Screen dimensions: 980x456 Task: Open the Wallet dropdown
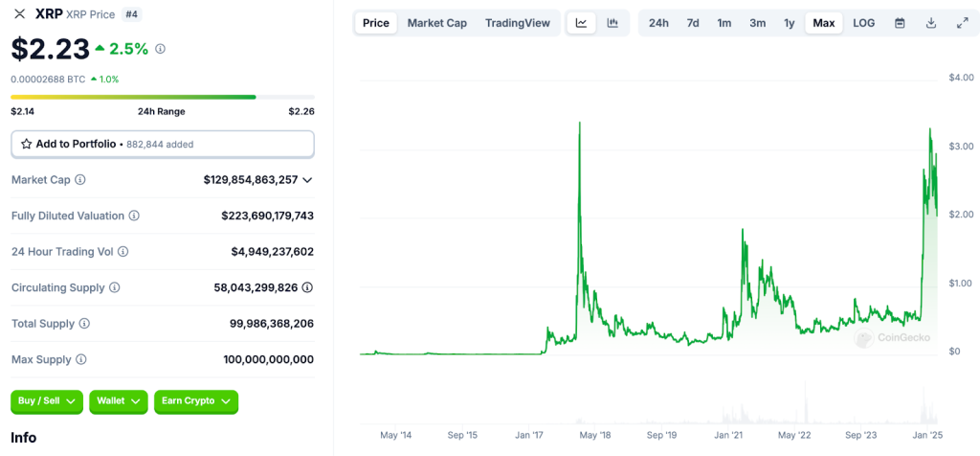119,401
